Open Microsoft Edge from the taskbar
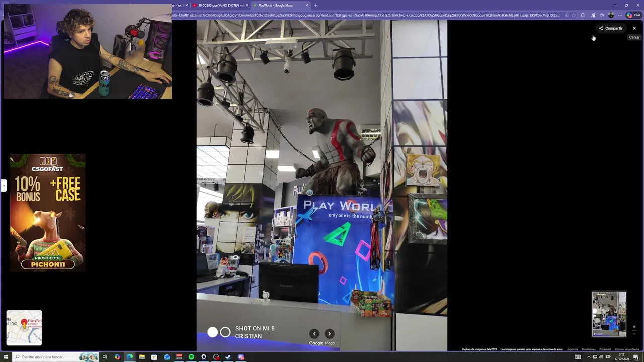 pyautogui.click(x=130, y=357)
